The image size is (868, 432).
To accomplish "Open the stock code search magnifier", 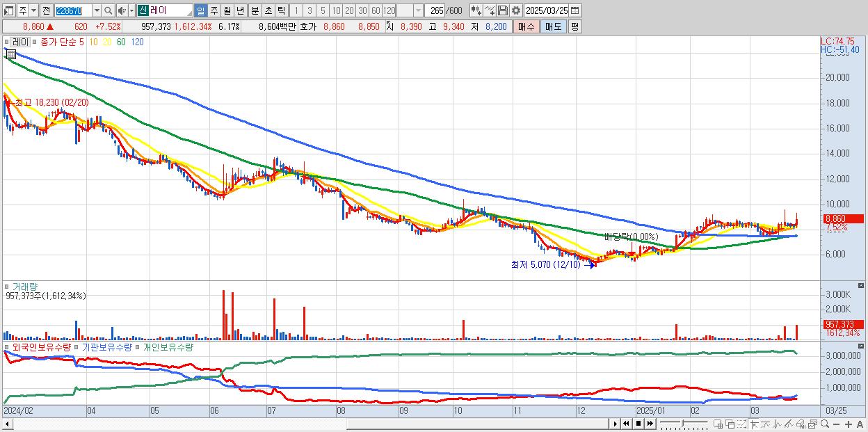I will point(108,10).
